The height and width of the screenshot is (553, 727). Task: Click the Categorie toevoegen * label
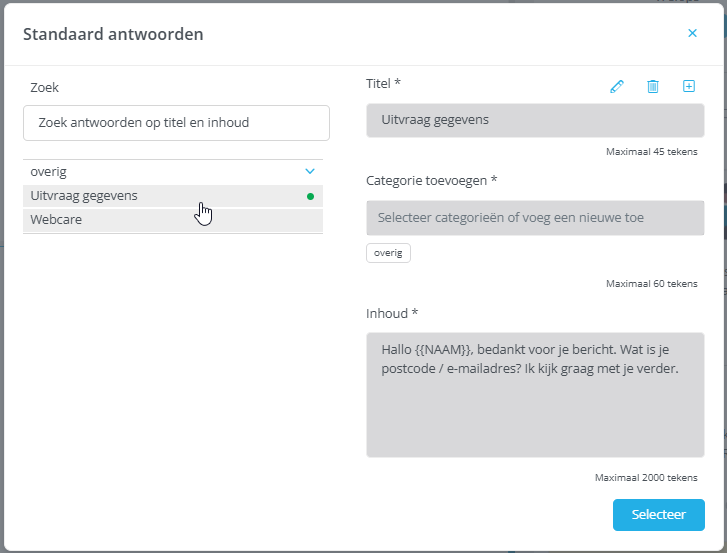pyautogui.click(x=431, y=180)
